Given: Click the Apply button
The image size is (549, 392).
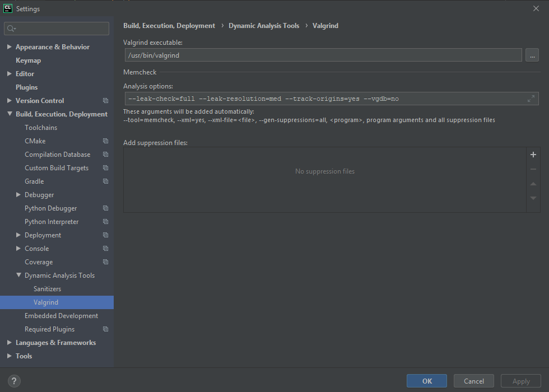Looking at the screenshot, I should 521,381.
